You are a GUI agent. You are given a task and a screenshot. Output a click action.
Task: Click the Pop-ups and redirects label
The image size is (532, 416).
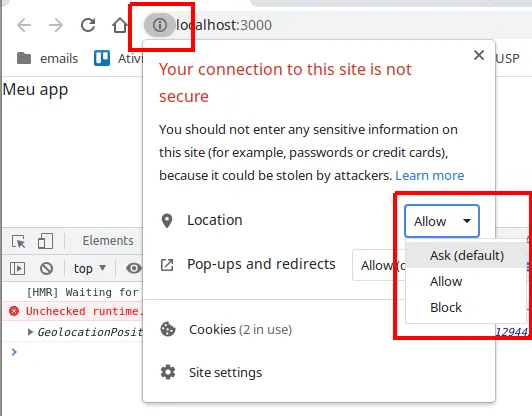click(261, 264)
